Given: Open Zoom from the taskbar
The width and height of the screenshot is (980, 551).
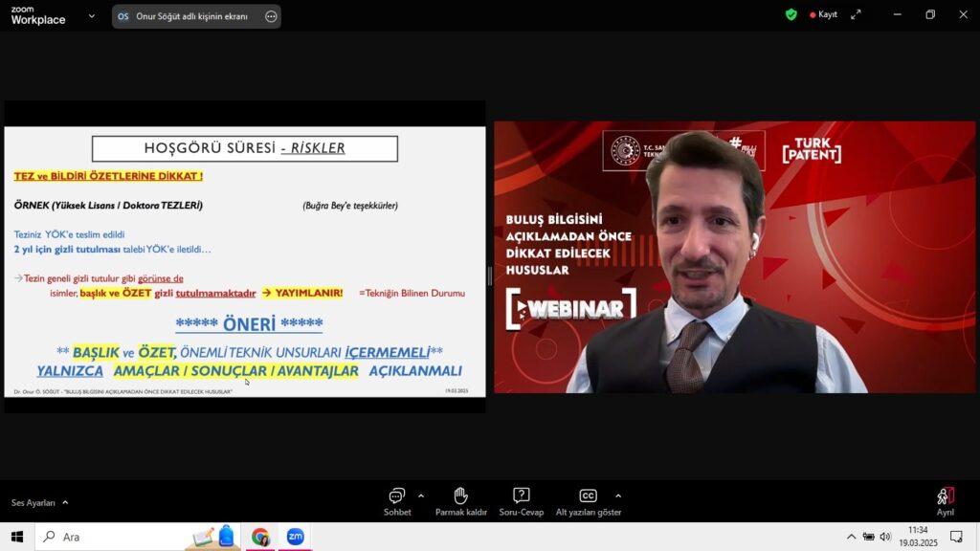Looking at the screenshot, I should (295, 537).
